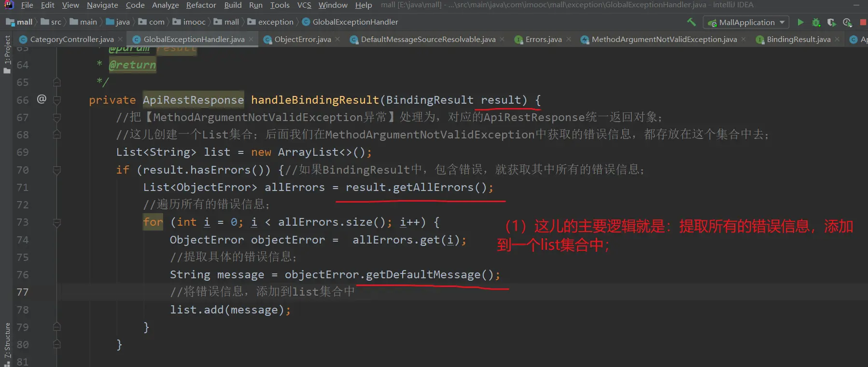Toggle the comment fold marker on line 65
868x367 pixels.
tap(57, 82)
